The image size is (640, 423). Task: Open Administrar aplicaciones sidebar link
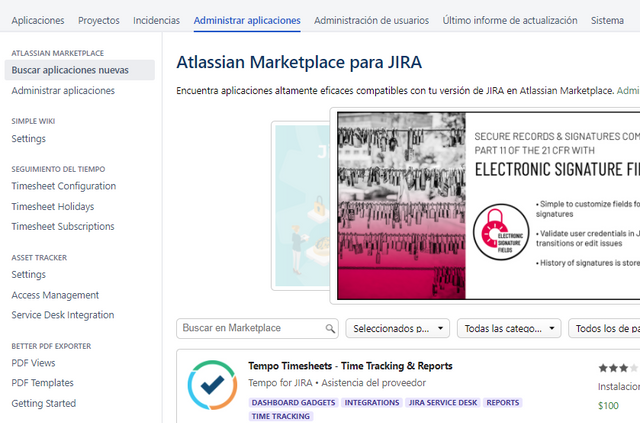point(63,91)
